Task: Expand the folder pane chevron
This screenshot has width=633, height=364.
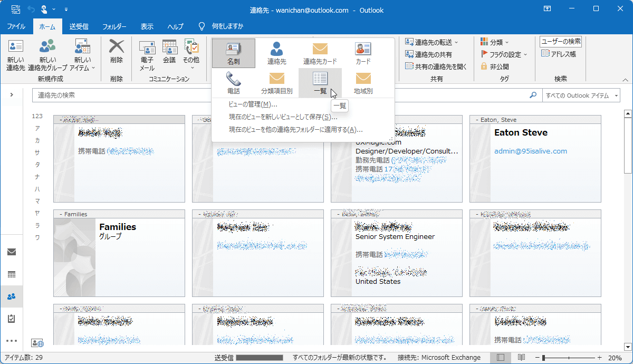Action: [12, 95]
